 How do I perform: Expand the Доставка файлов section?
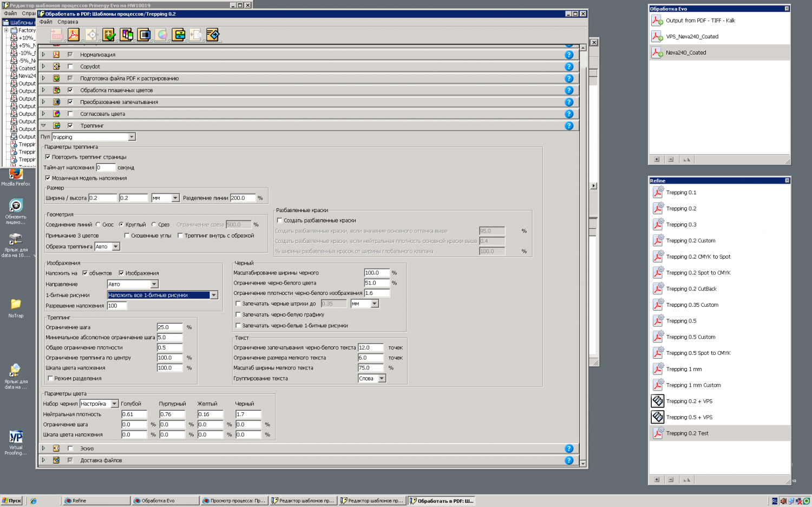(x=43, y=460)
